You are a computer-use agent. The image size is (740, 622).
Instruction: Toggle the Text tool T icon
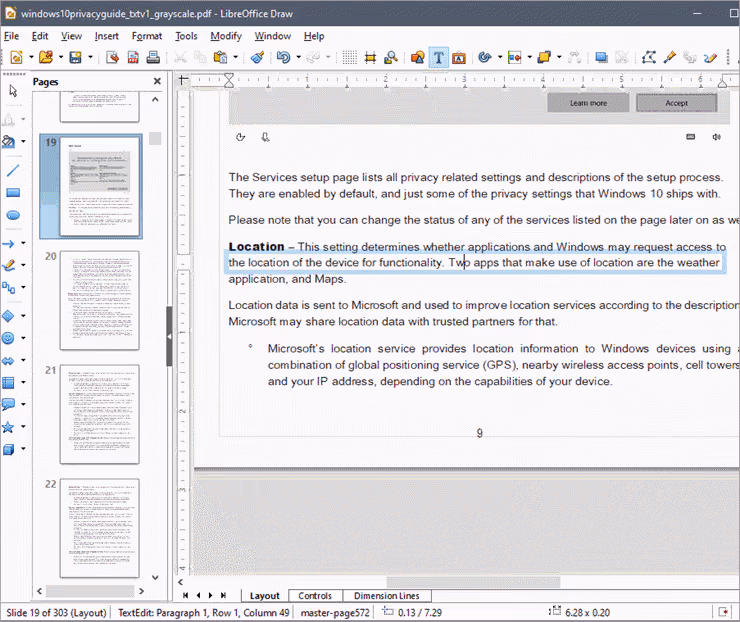438,58
